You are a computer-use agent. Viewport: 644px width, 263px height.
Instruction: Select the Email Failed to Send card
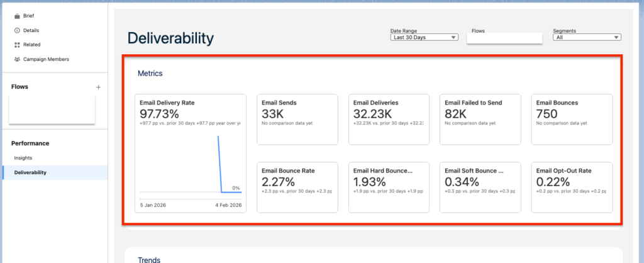pos(480,119)
